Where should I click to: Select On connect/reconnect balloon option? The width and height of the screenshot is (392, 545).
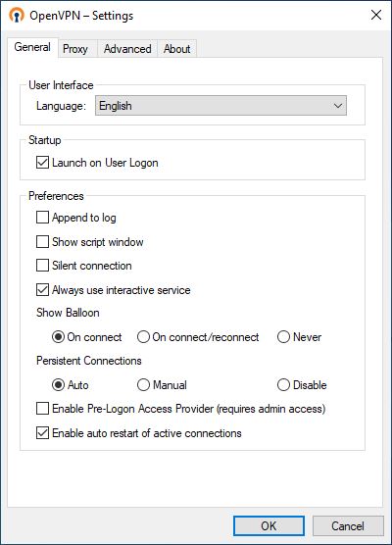coord(143,337)
